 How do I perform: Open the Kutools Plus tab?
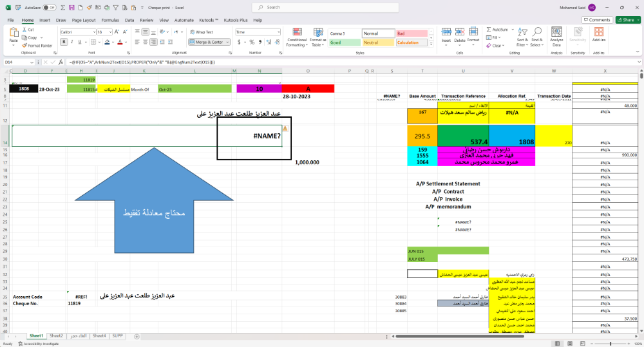(x=236, y=20)
